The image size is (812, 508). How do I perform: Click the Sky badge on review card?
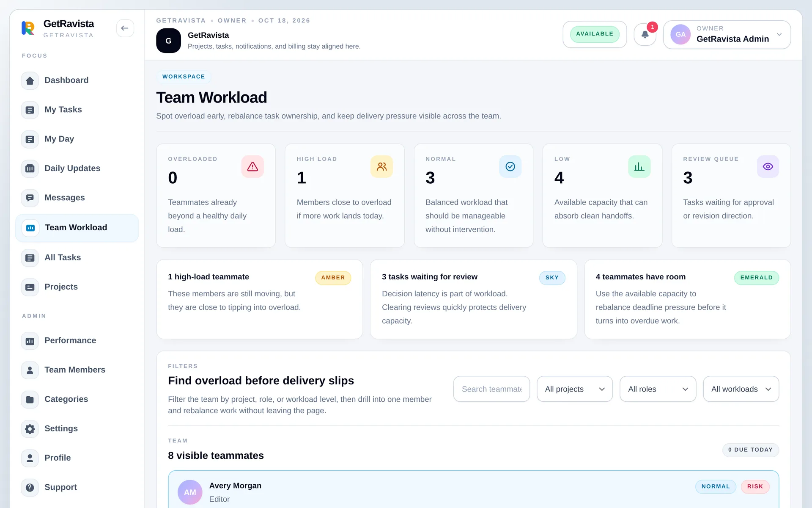point(552,278)
